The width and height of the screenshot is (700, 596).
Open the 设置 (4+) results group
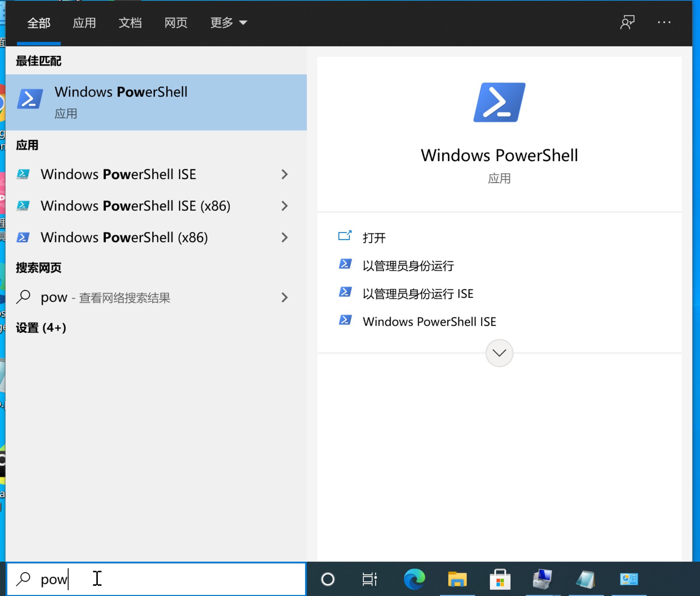(41, 328)
